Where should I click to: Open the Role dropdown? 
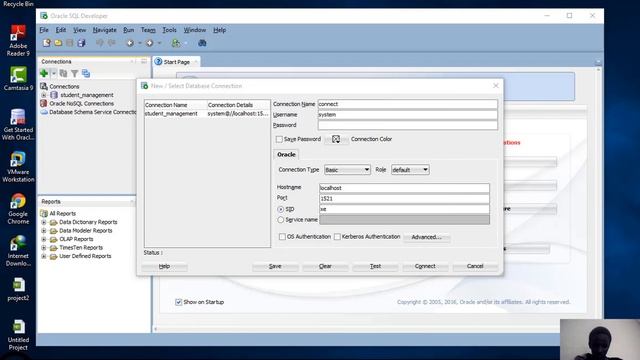tap(410, 170)
